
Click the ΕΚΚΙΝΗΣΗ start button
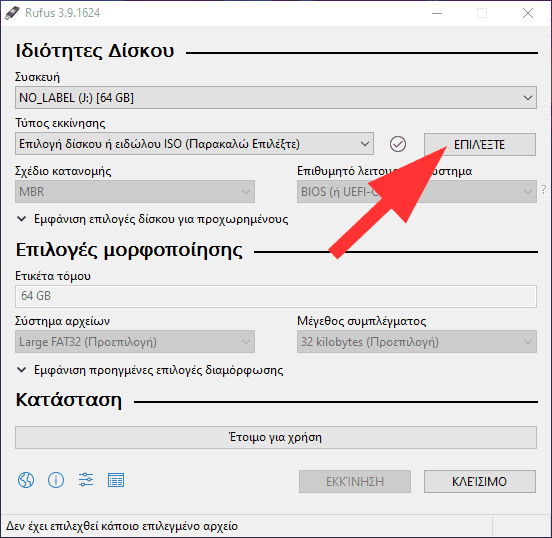tap(355, 481)
